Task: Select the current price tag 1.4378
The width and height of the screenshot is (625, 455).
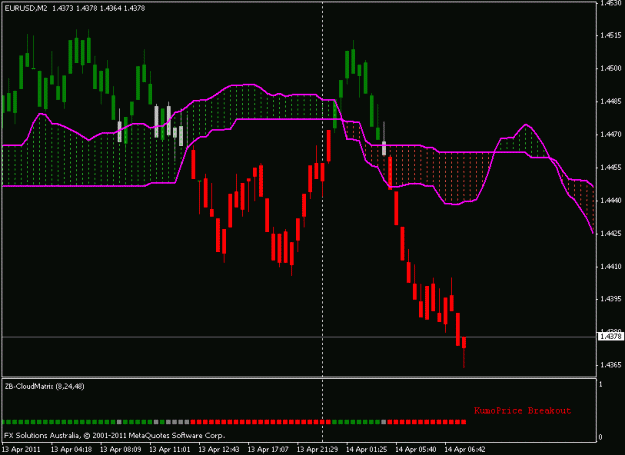Action: click(x=611, y=337)
